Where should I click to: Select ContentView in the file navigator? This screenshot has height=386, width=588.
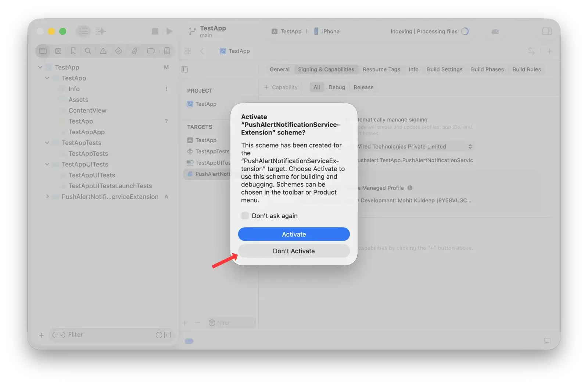pyautogui.click(x=87, y=111)
